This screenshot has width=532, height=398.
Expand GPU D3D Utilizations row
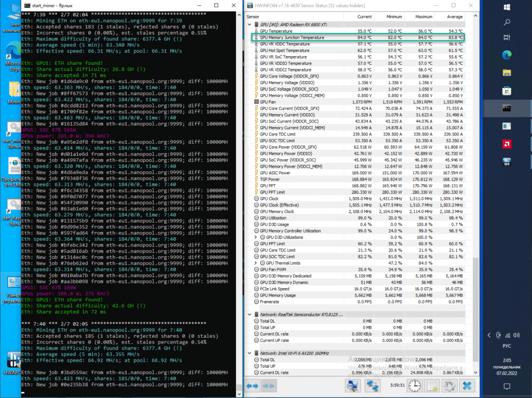point(256,237)
